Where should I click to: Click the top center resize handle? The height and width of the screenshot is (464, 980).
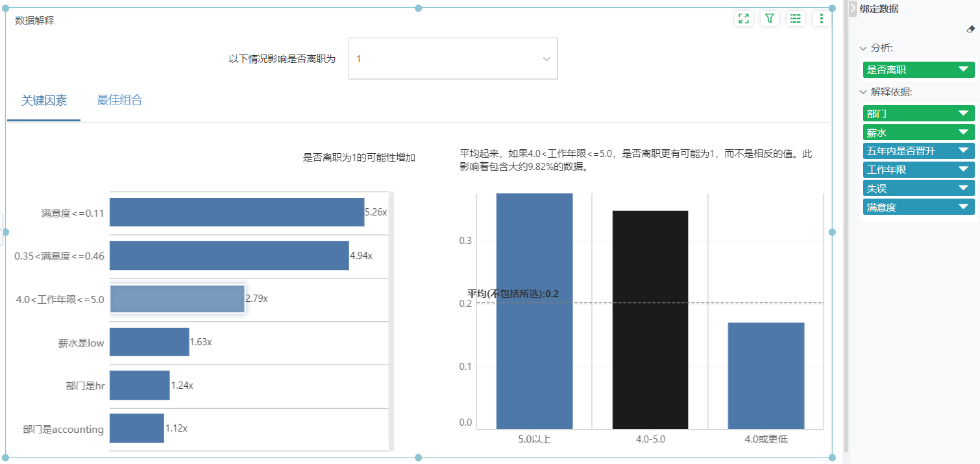click(418, 8)
